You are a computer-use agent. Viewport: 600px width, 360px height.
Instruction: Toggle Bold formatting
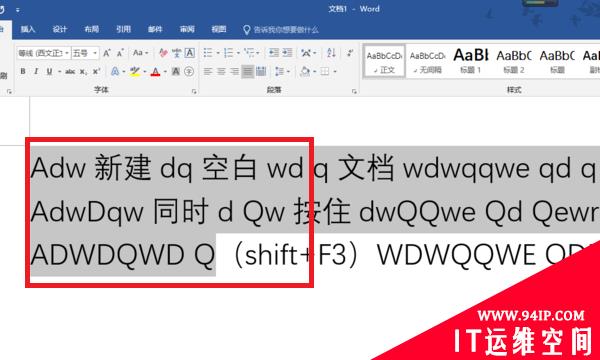(x=23, y=71)
